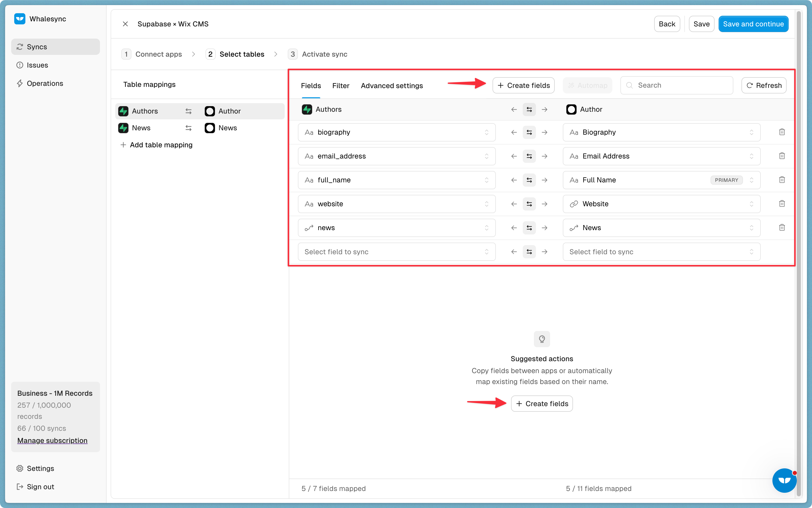Click Create fields in the top toolbar
The width and height of the screenshot is (812, 508).
click(523, 85)
